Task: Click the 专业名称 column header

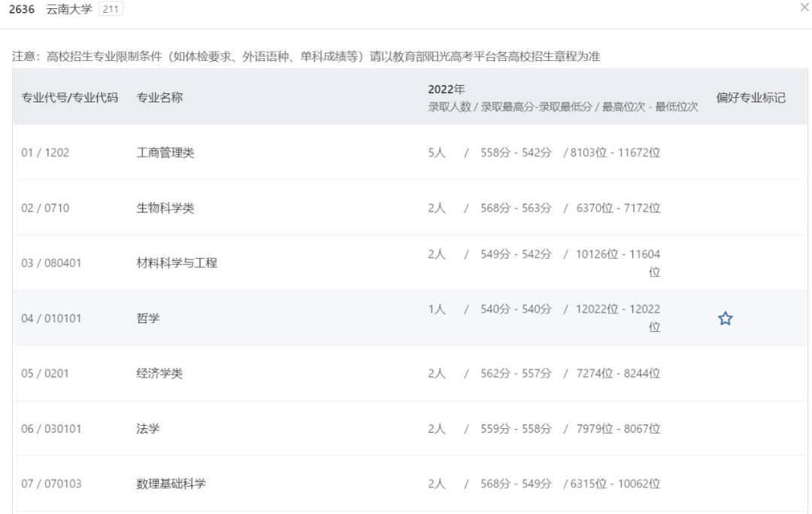Action: pos(159,97)
